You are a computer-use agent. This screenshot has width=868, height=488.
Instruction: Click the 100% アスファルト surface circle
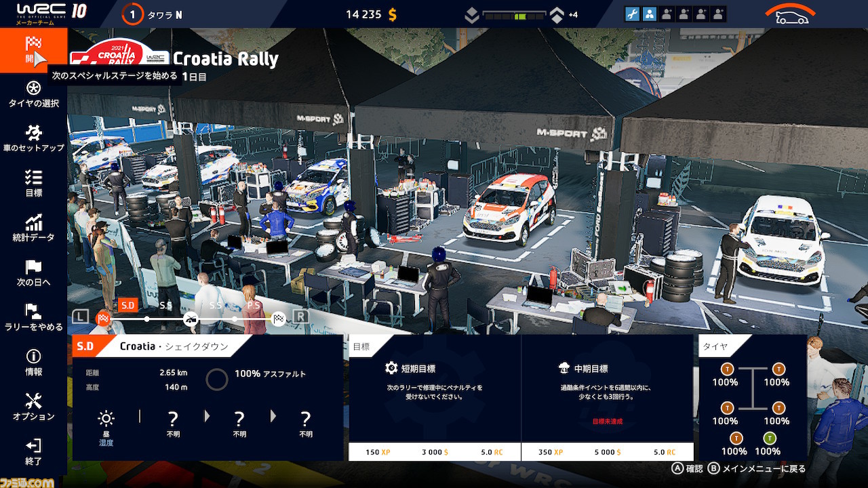coord(217,380)
